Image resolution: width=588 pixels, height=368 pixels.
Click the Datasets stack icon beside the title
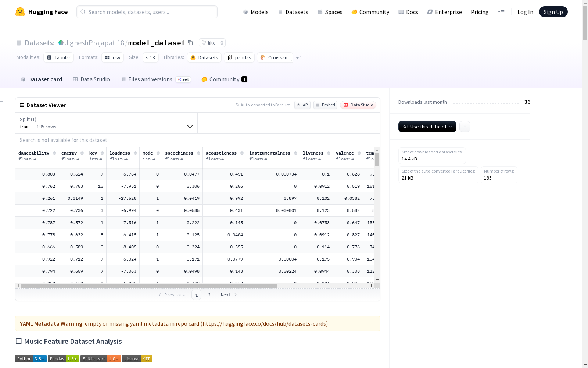click(19, 43)
